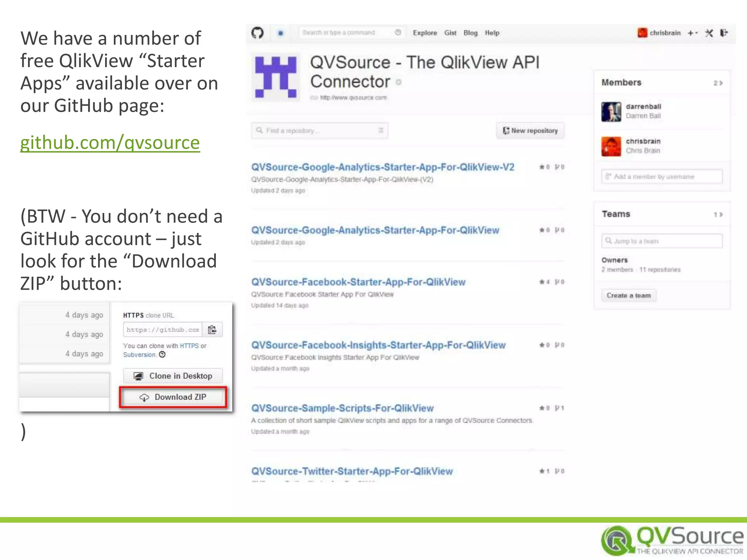Open the plus create-new dropdown
The height and width of the screenshot is (560, 747).
click(x=693, y=33)
